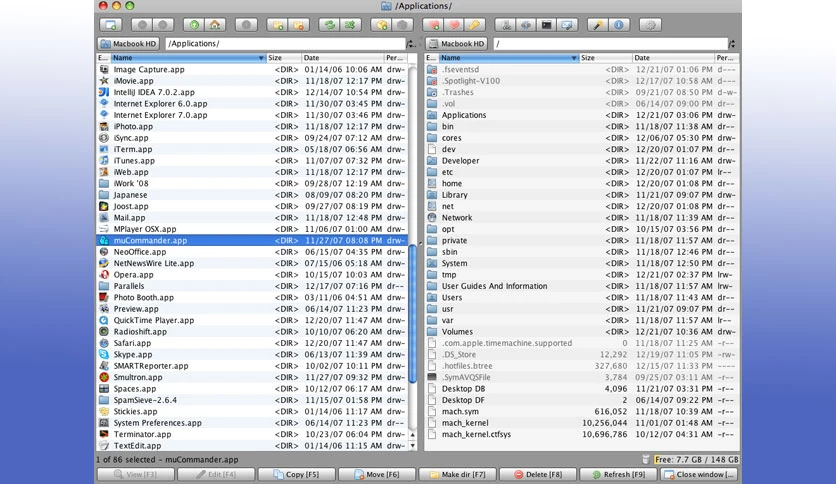Go forward with the toolbar Forward button

coord(163,25)
